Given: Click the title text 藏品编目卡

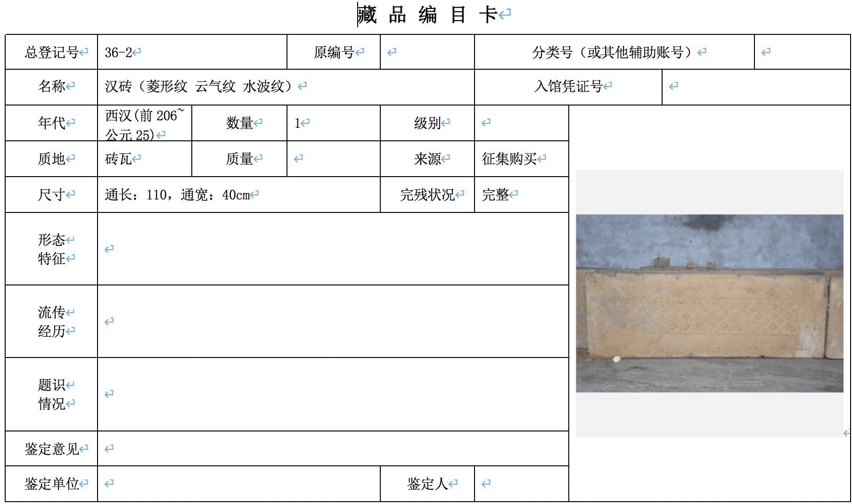Looking at the screenshot, I should pos(427,14).
